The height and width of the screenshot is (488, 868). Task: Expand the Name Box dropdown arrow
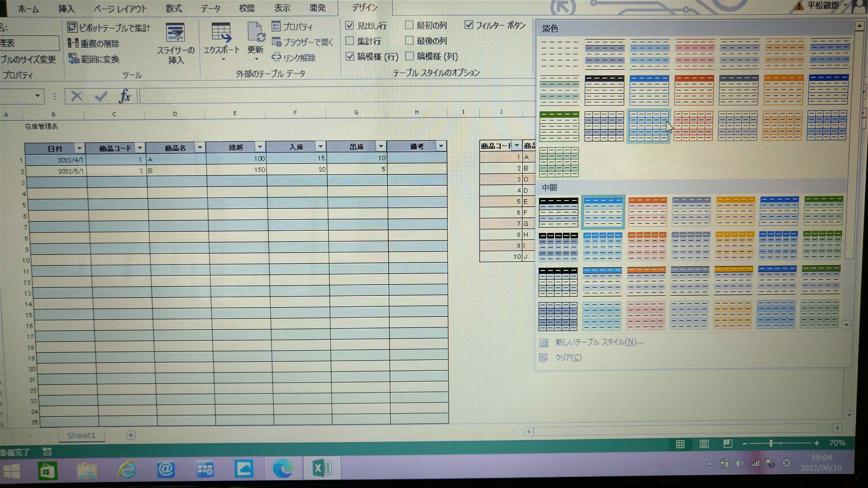click(x=38, y=96)
